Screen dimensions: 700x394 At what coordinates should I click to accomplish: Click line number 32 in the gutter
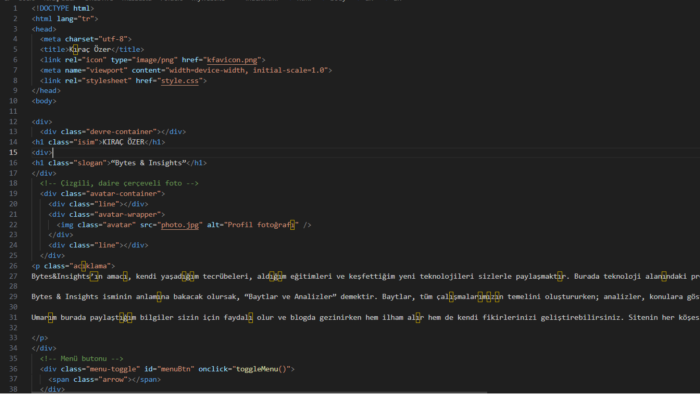[x=13, y=328]
